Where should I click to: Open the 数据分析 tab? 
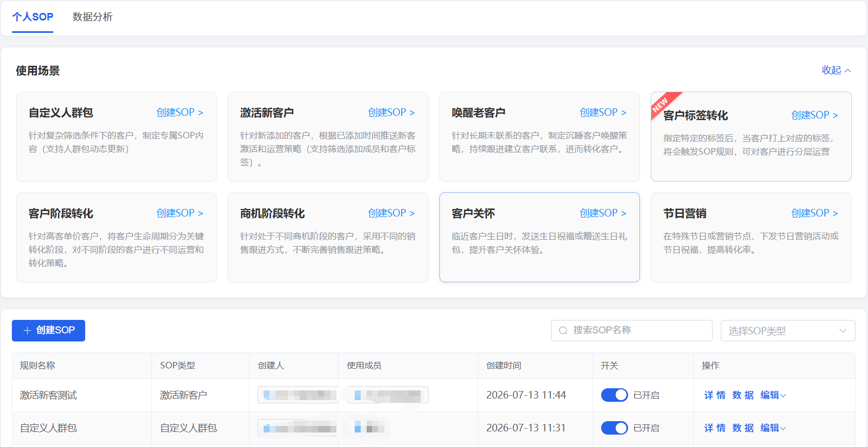tap(93, 17)
